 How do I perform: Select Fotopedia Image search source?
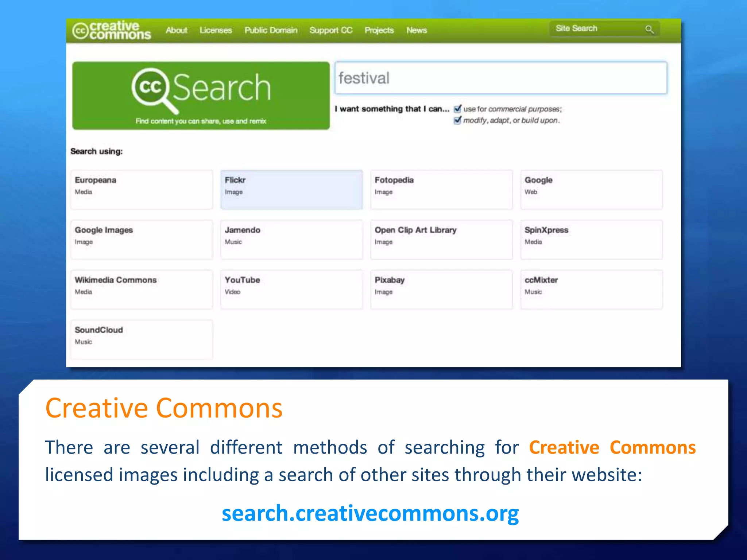point(441,190)
